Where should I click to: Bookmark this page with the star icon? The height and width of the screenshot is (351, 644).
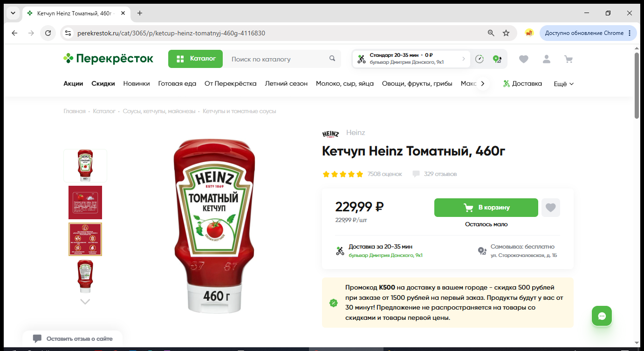click(x=506, y=33)
